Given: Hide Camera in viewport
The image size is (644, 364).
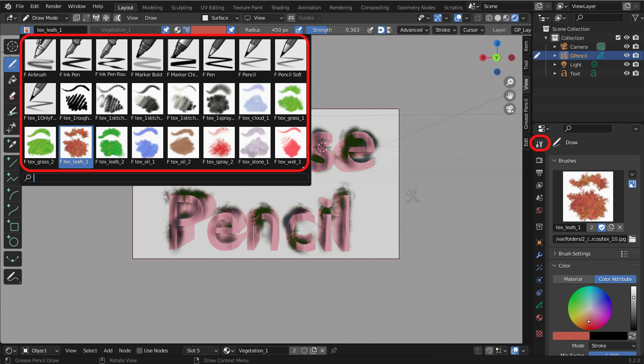Looking at the screenshot, I should point(627,47).
